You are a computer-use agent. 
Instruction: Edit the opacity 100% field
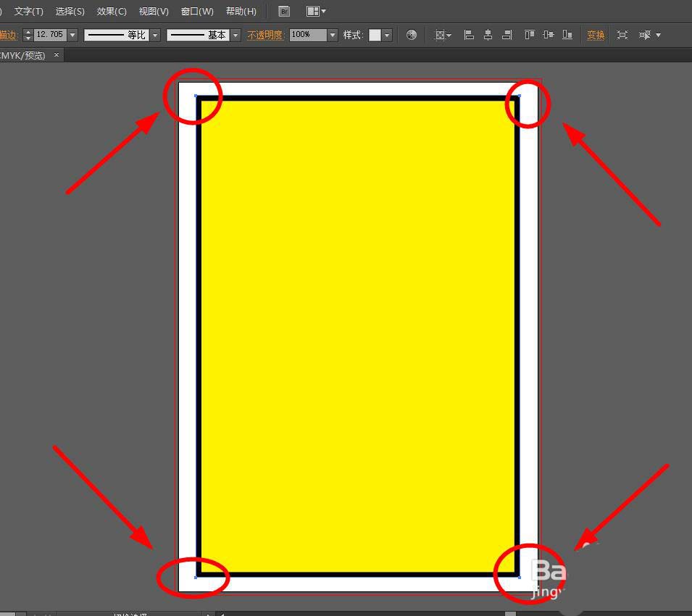[x=308, y=34]
